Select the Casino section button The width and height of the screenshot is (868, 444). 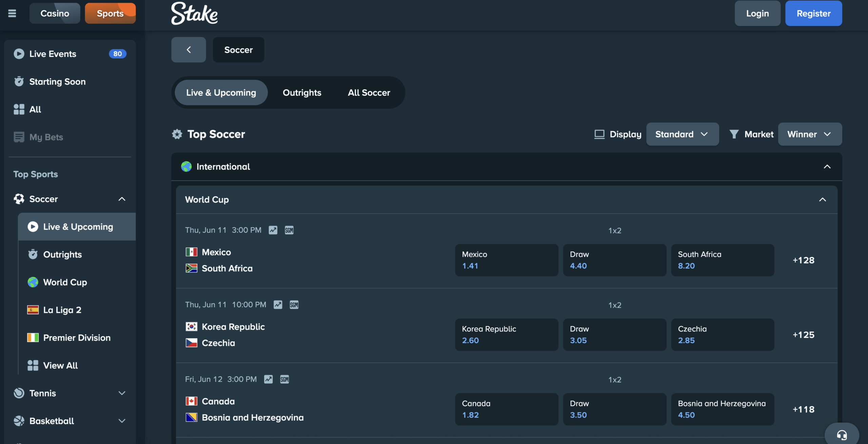(55, 13)
